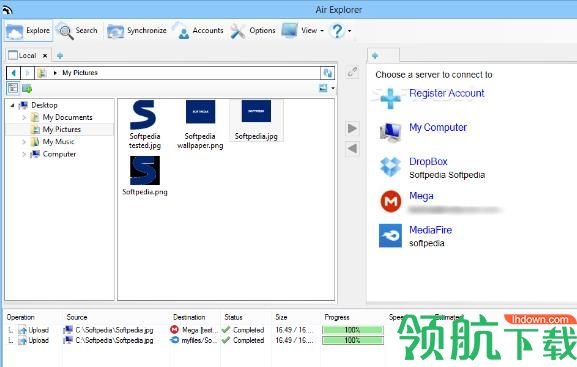Image resolution: width=577 pixels, height=367 pixels.
Task: Click progress bar of Mega upload
Action: tap(353, 330)
